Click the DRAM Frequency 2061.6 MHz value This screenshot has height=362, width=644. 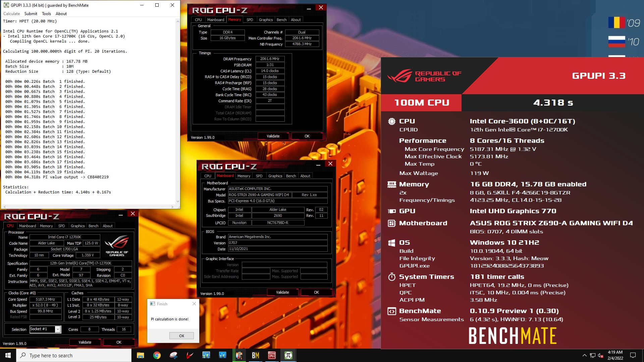pyautogui.click(x=270, y=59)
